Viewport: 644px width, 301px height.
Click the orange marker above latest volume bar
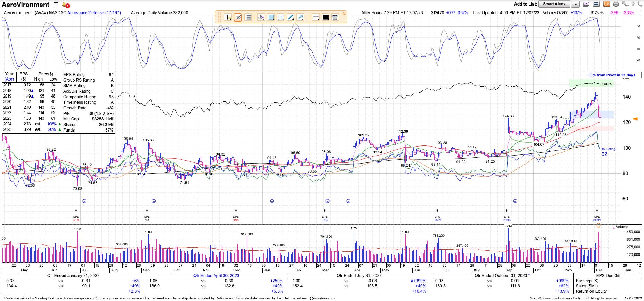pyautogui.click(x=598, y=226)
